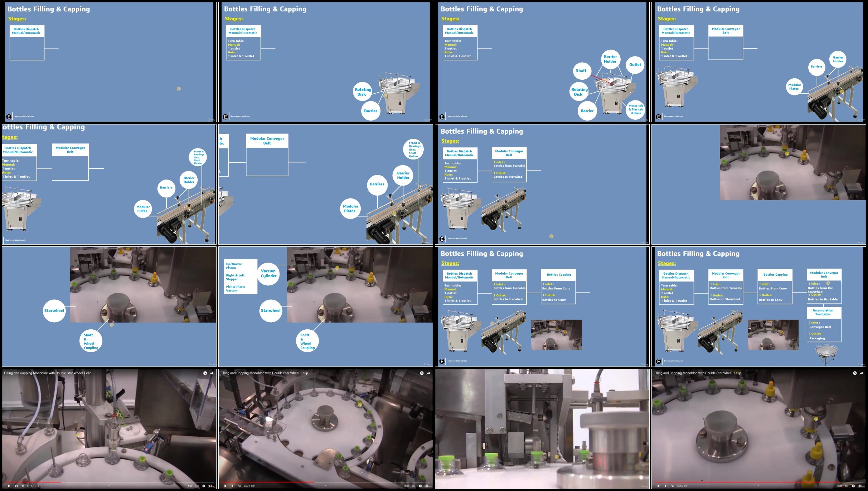Click Watch Later clock in 0:19 player
868x491 pixels.
(x=205, y=373)
